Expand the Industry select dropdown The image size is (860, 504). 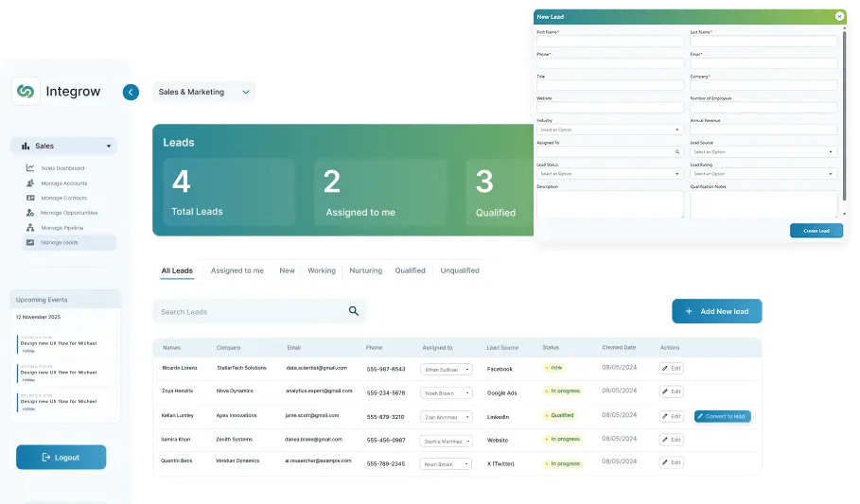[609, 130]
